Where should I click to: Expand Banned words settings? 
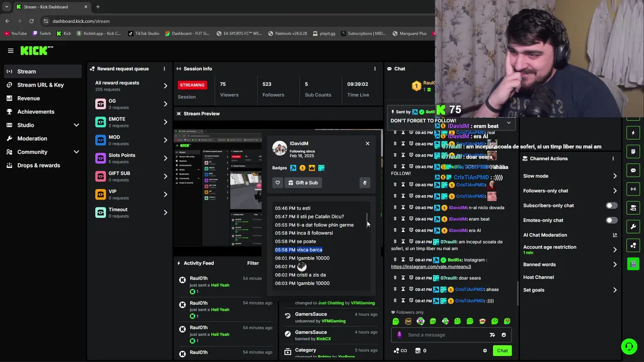[x=615, y=264]
